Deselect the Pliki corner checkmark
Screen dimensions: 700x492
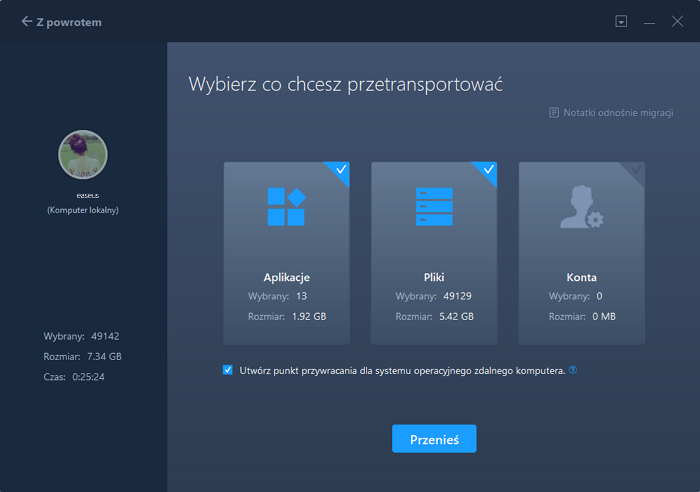coord(488,171)
